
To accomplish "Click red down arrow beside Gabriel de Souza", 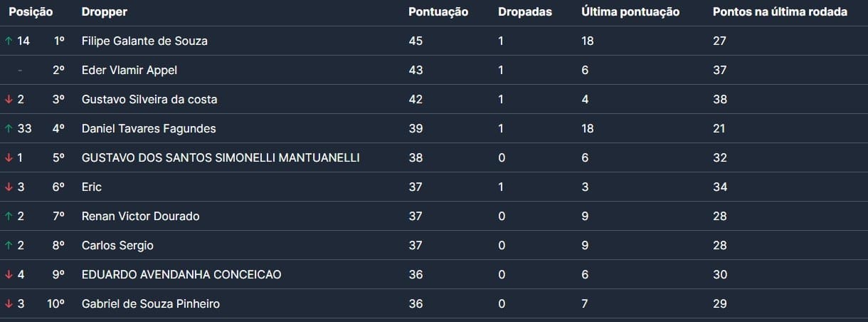I will 9,304.
